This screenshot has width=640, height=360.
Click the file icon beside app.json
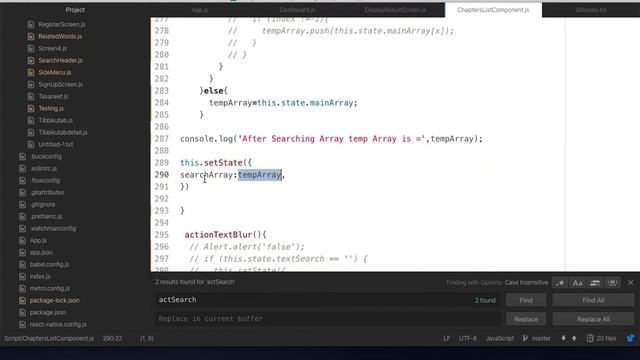22,252
